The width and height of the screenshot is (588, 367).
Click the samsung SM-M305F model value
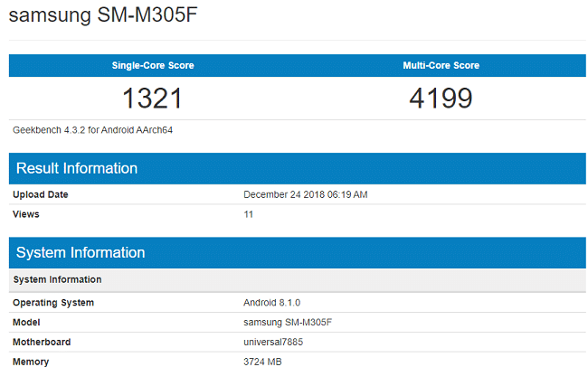(288, 323)
